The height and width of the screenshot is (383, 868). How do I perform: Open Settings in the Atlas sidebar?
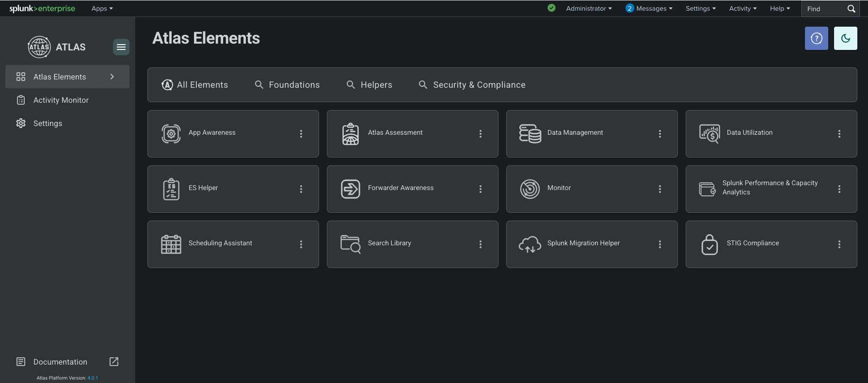point(67,123)
